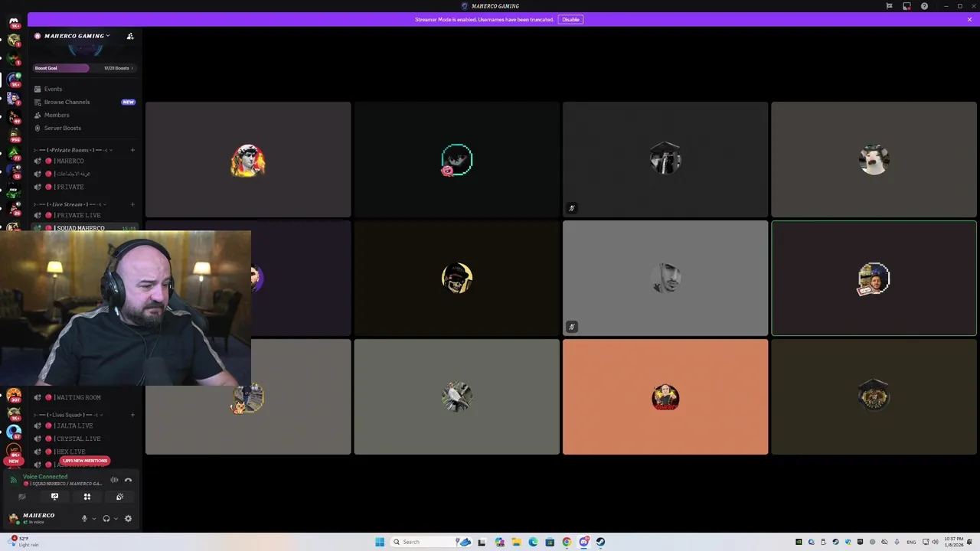
Task: Open the invite people icon beside server name
Action: pyautogui.click(x=130, y=36)
